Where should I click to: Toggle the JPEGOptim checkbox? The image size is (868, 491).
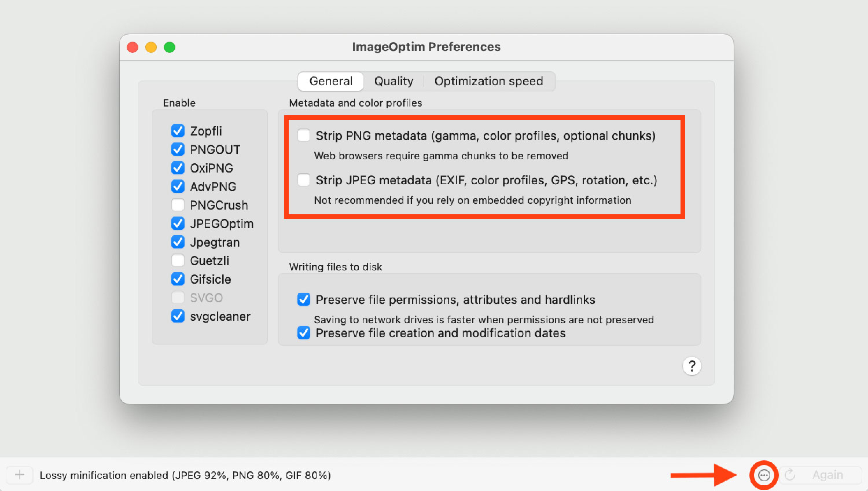pos(178,223)
